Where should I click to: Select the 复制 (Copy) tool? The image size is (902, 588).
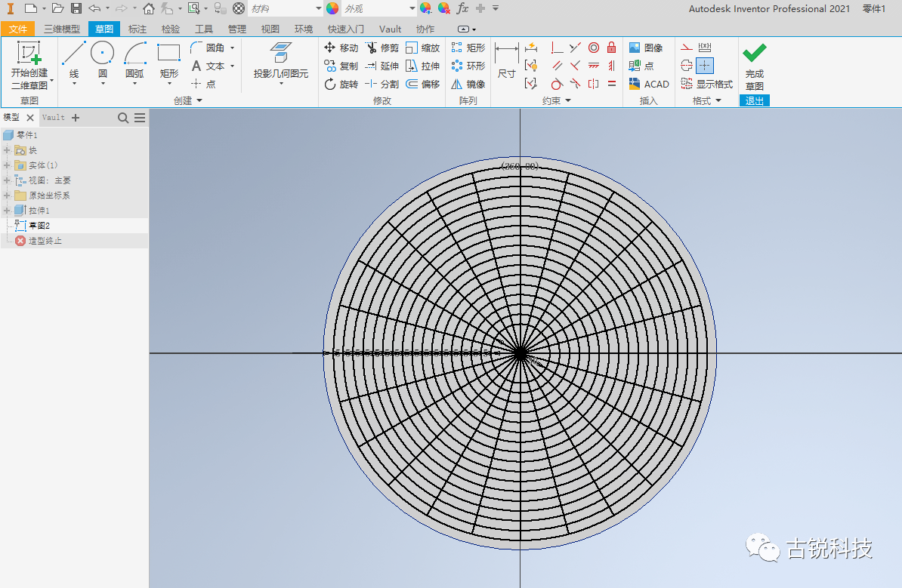tap(341, 66)
